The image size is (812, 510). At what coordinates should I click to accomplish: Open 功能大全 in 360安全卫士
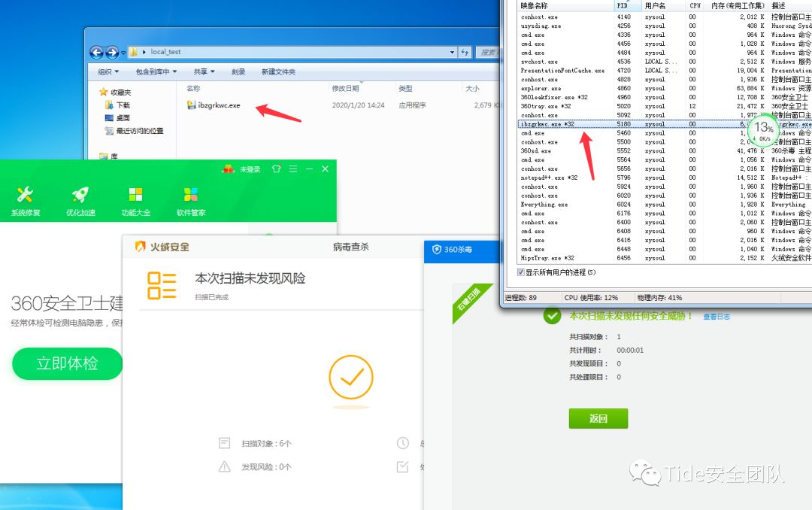pos(135,201)
